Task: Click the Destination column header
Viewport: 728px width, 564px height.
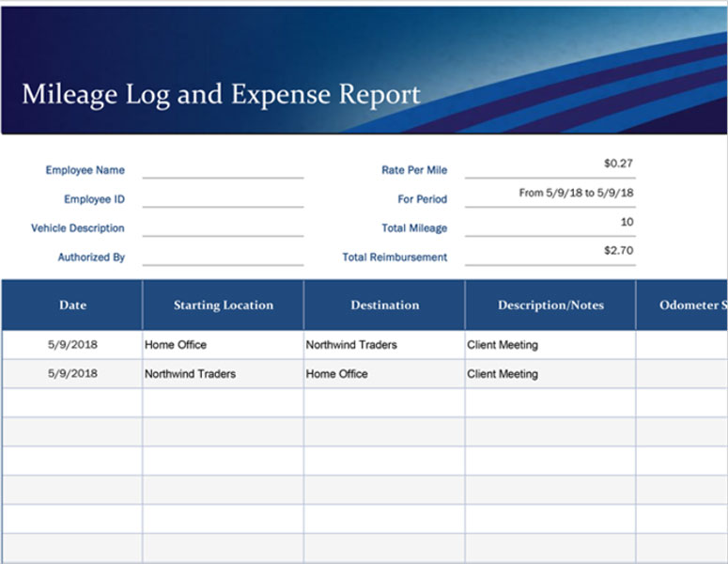Action: (384, 305)
